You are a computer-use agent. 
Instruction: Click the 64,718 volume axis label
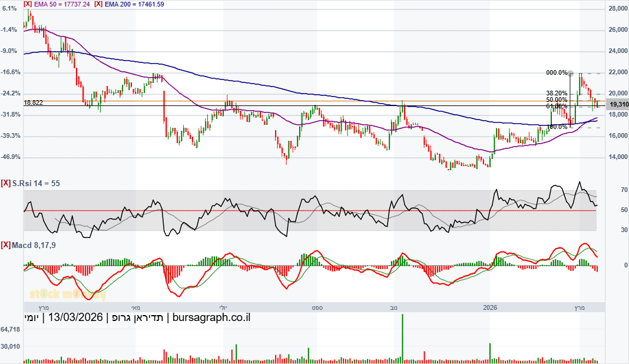tap(11, 329)
